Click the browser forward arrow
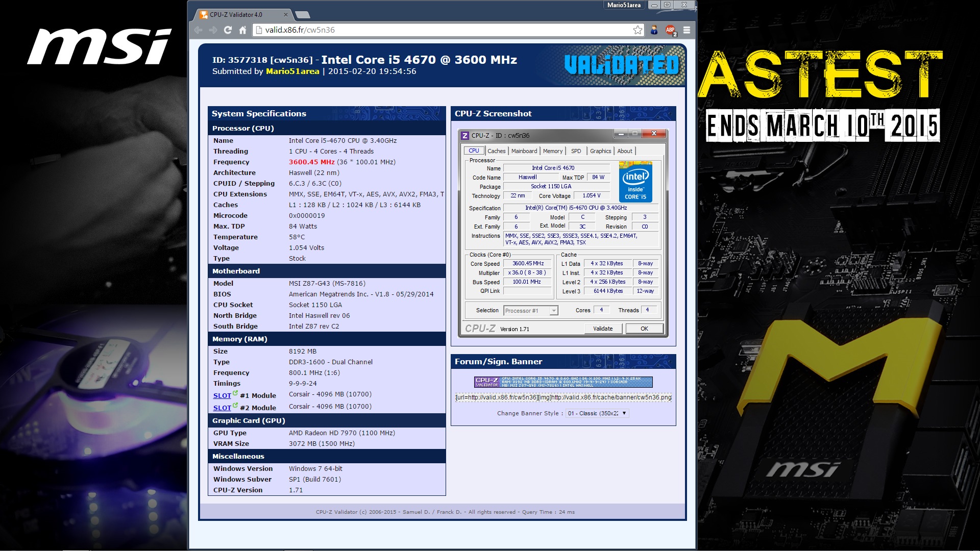 point(213,30)
